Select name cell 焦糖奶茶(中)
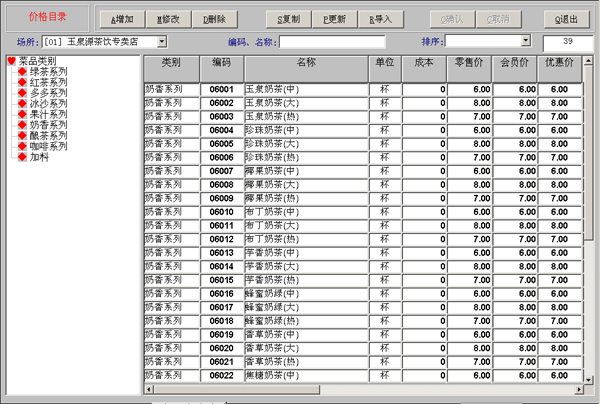The width and height of the screenshot is (600, 404). coord(306,376)
